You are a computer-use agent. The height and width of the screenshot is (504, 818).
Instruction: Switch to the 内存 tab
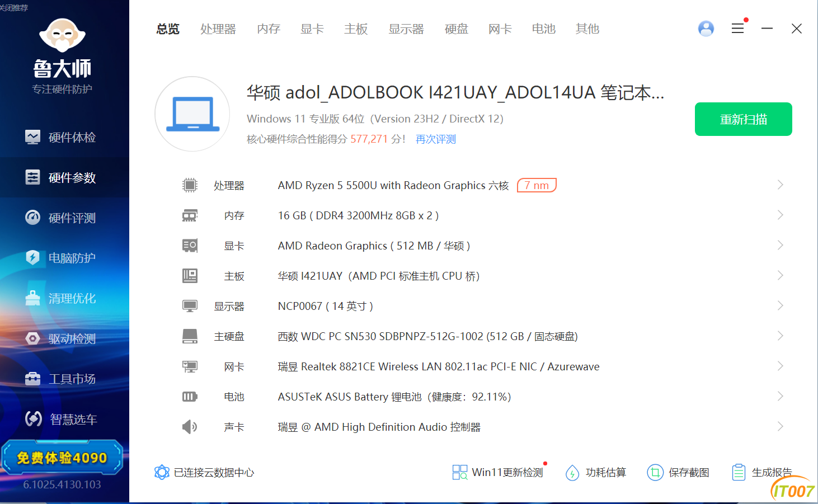(269, 29)
